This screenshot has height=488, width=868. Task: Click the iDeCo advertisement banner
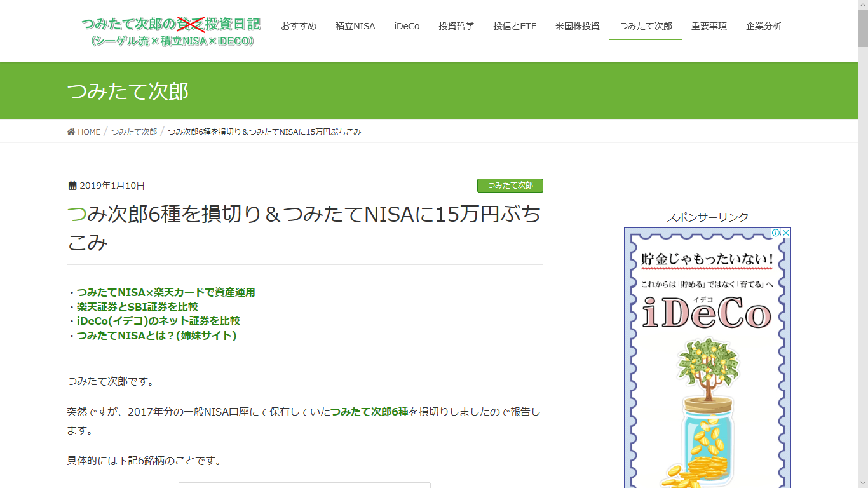pyautogui.click(x=707, y=358)
